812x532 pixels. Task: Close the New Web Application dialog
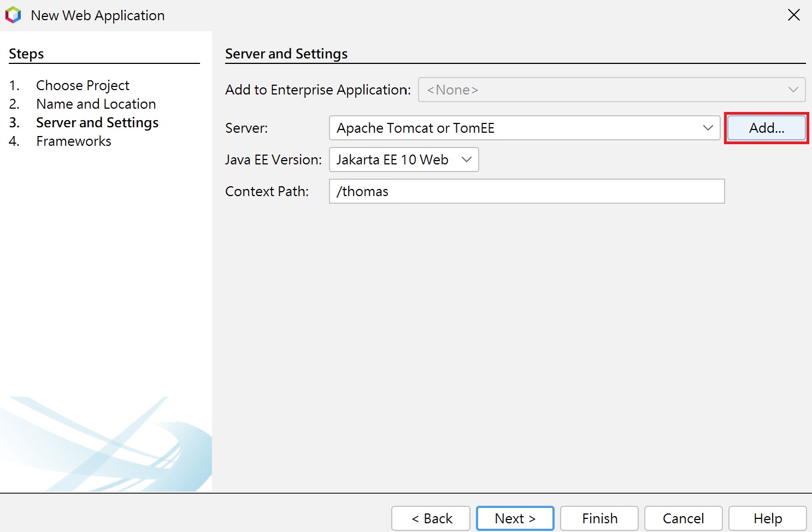[x=793, y=15]
